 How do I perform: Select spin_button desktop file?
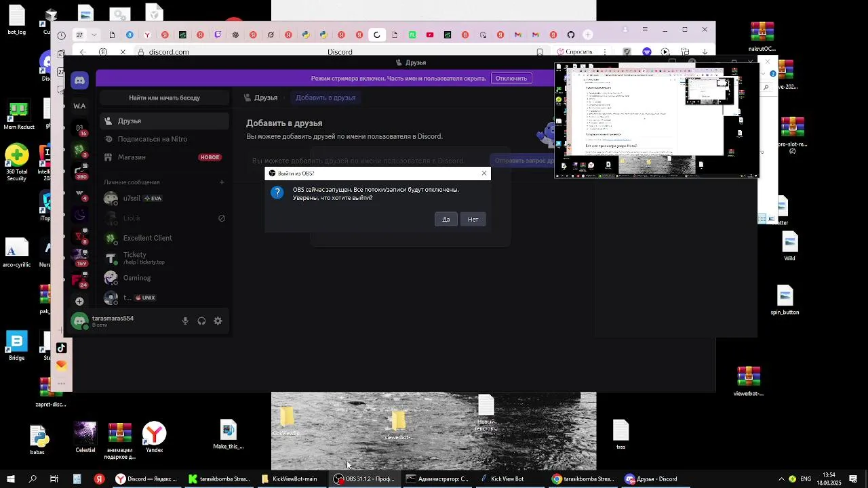tap(785, 301)
